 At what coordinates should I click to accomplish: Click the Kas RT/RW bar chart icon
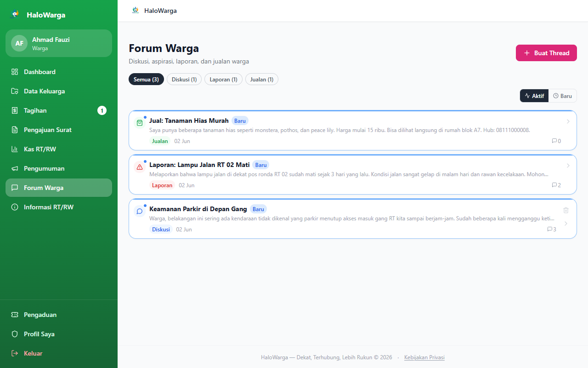coord(15,149)
